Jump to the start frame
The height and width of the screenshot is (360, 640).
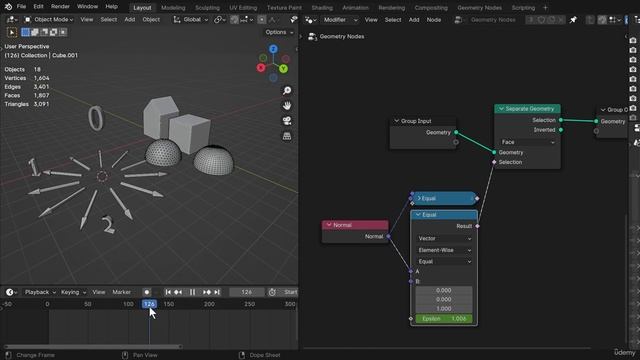(x=168, y=292)
